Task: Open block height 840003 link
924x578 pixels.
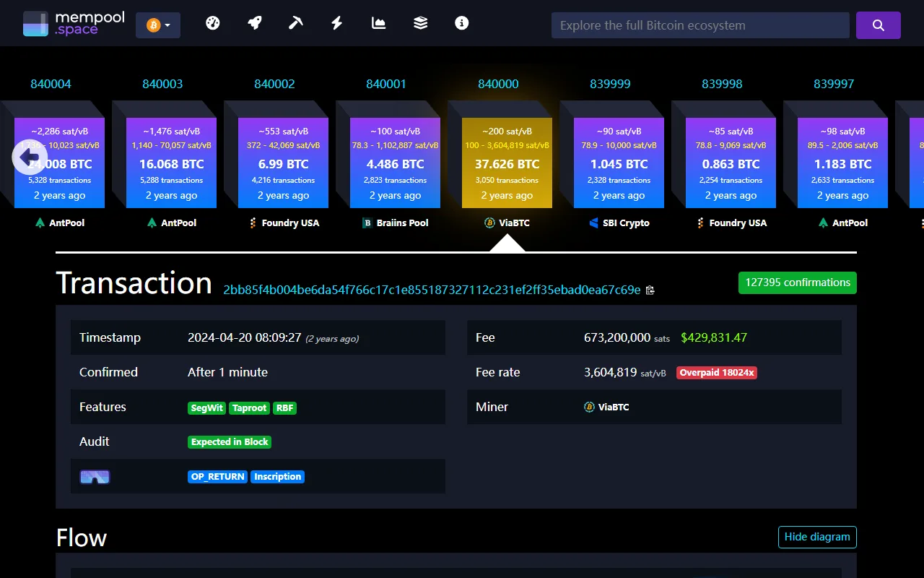Action: 162,84
